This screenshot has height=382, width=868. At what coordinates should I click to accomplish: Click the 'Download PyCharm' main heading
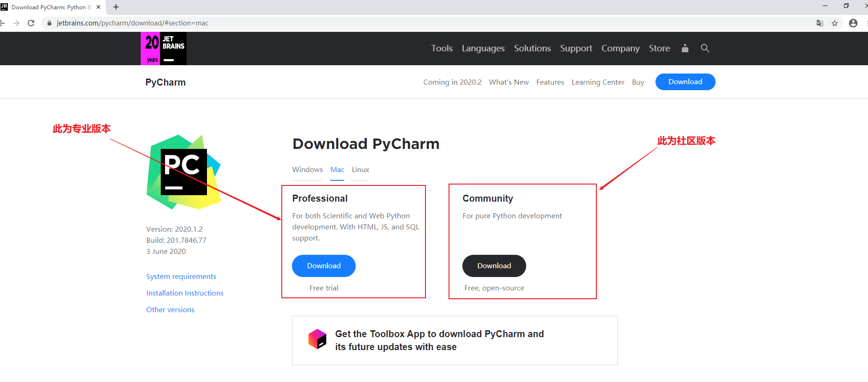[x=366, y=144]
